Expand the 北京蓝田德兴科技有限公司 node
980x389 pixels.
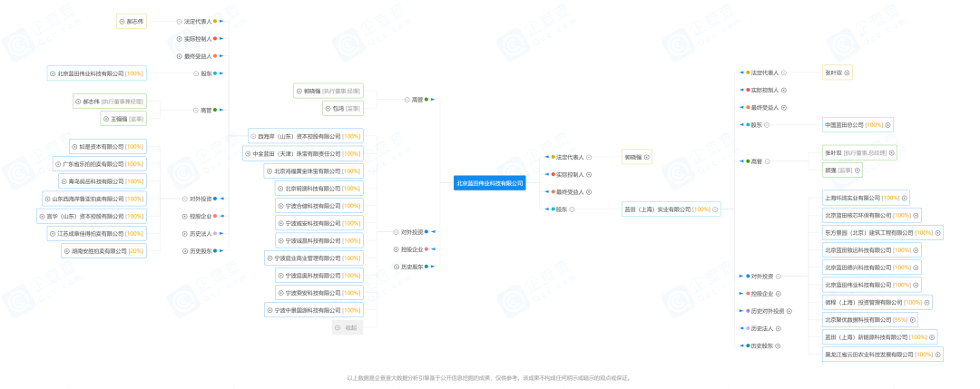(x=916, y=267)
